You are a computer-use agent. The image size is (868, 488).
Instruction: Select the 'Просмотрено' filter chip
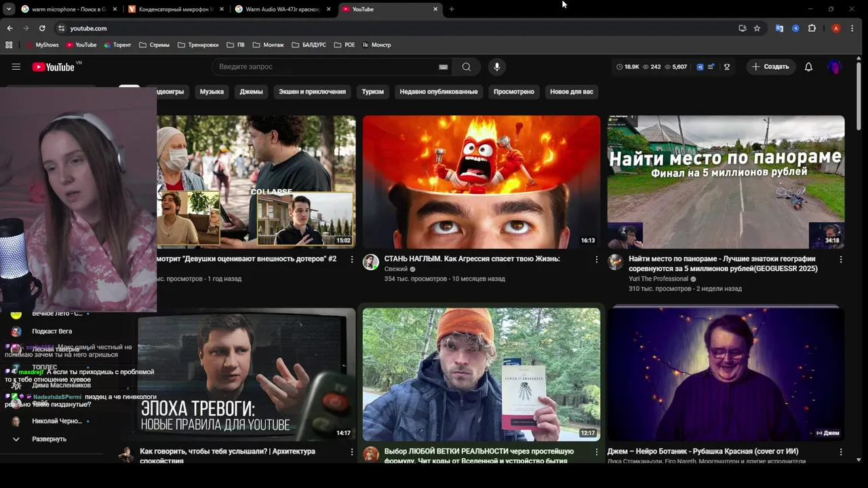pyautogui.click(x=514, y=91)
